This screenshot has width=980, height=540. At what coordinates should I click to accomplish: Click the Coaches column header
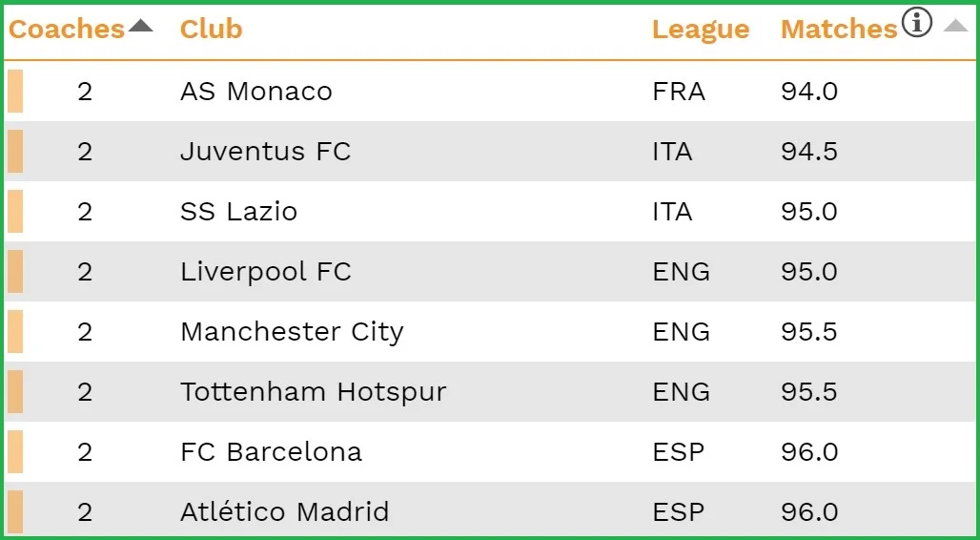pos(67,30)
